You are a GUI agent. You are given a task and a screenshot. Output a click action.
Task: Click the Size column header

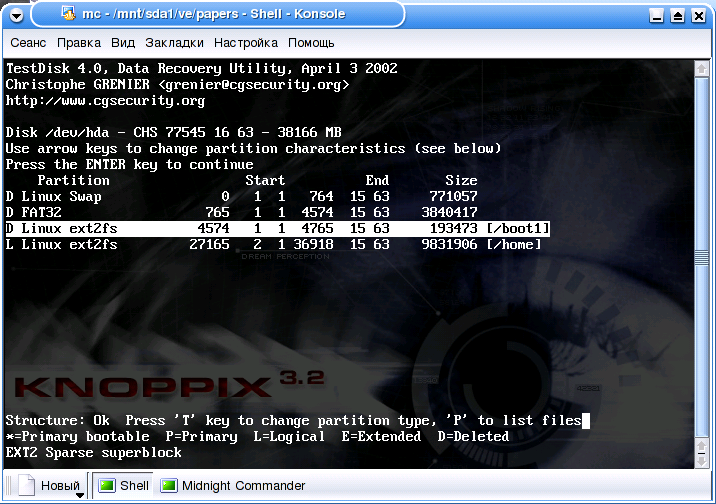tap(461, 180)
